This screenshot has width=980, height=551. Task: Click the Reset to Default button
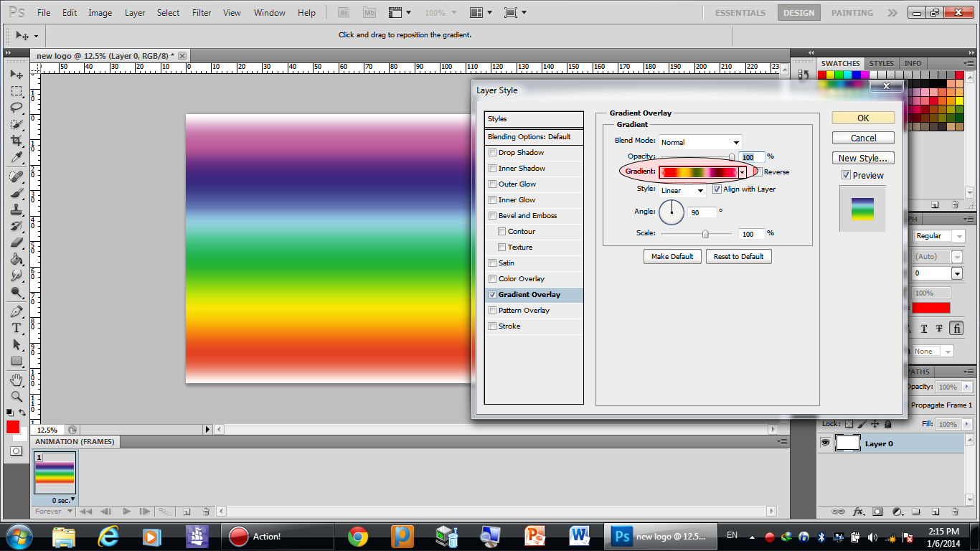point(738,256)
